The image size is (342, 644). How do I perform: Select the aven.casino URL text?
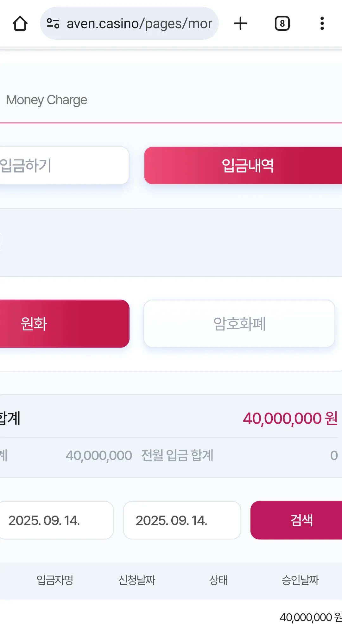(x=139, y=24)
